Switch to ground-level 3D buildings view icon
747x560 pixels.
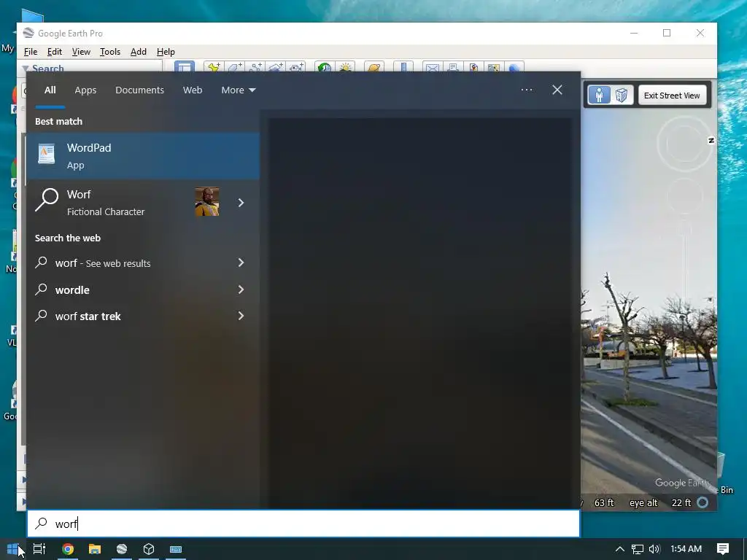622,96
